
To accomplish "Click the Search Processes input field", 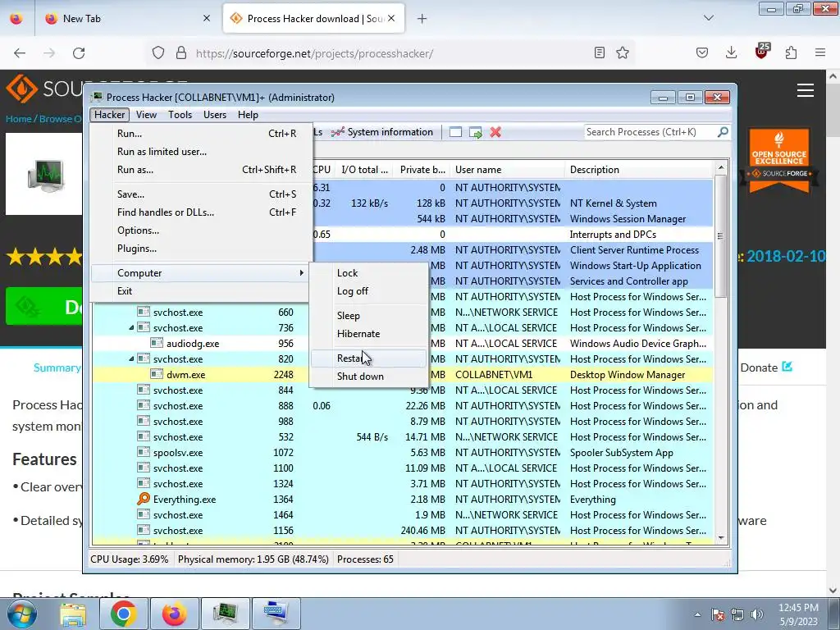I will (651, 132).
